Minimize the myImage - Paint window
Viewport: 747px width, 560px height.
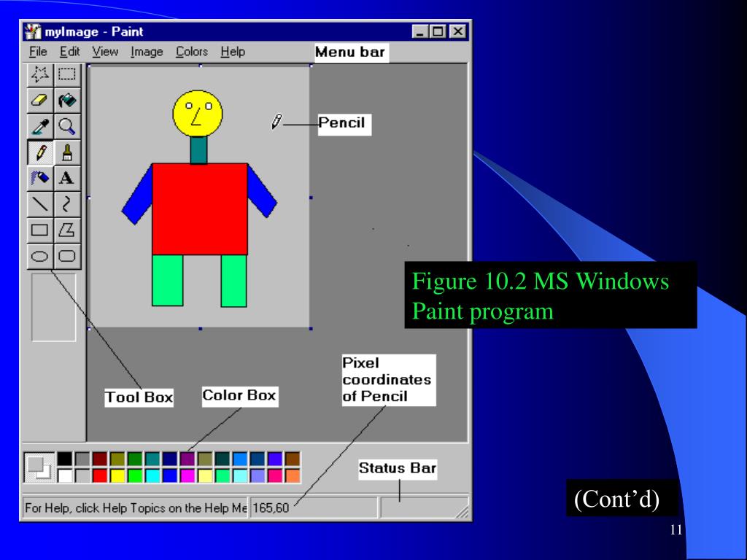pyautogui.click(x=420, y=31)
